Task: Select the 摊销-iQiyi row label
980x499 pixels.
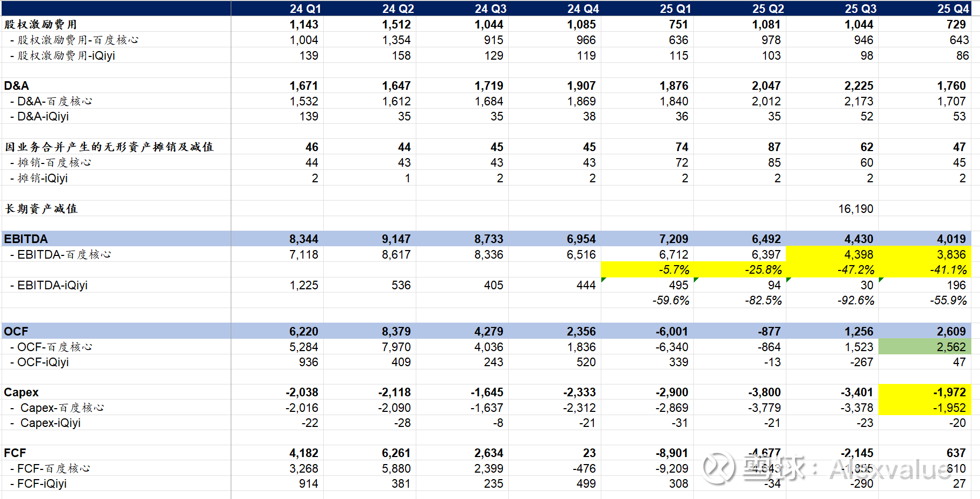Action: click(x=39, y=178)
